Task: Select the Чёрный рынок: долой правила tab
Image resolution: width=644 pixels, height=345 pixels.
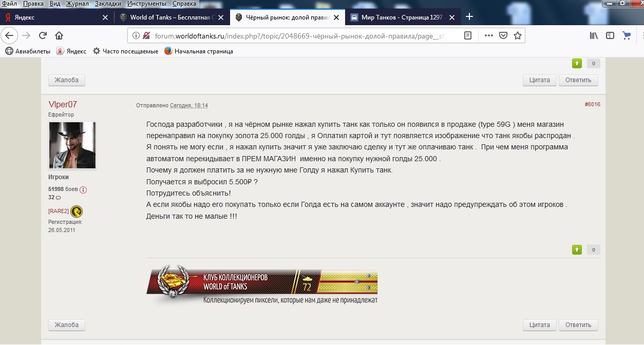Action: tap(288, 17)
